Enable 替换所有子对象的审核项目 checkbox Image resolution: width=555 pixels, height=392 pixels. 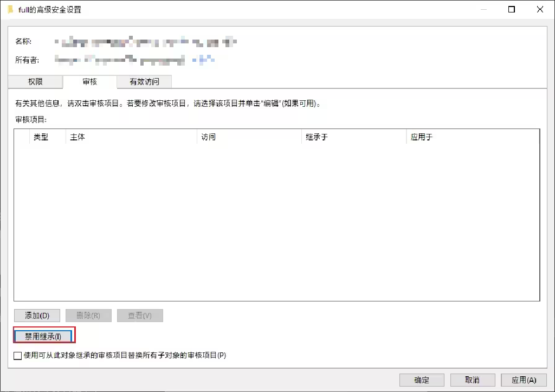click(17, 356)
